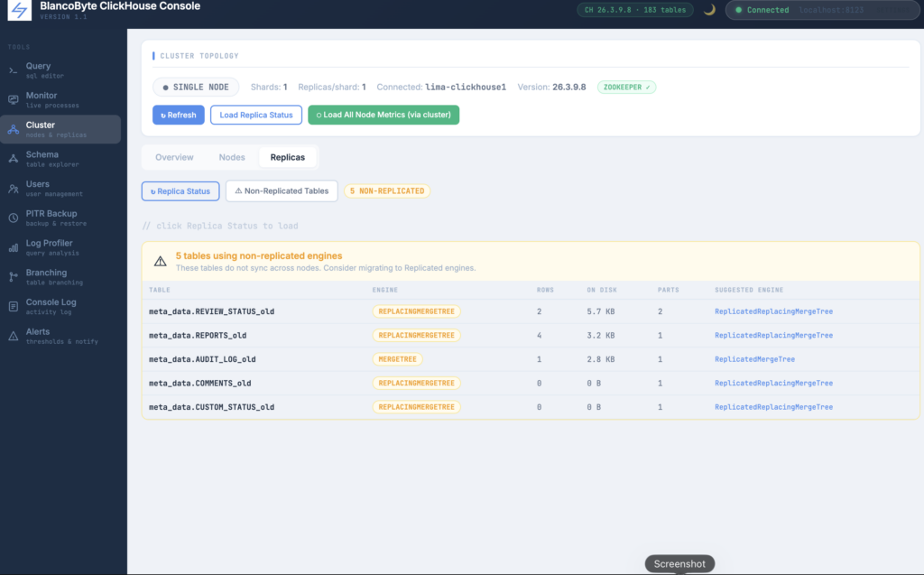Click ReplicatedMergeTree suggestion for AUDIT_LOG_old
The height and width of the screenshot is (575, 924).
[x=755, y=359]
